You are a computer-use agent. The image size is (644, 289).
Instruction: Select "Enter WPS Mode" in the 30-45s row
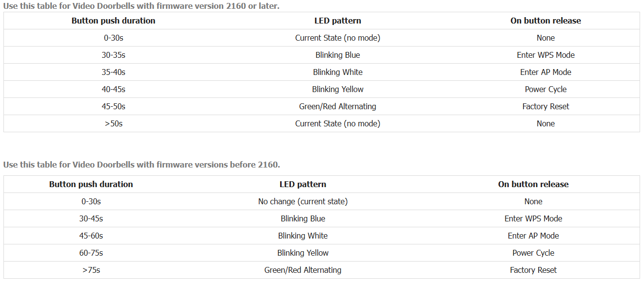pyautogui.click(x=533, y=218)
